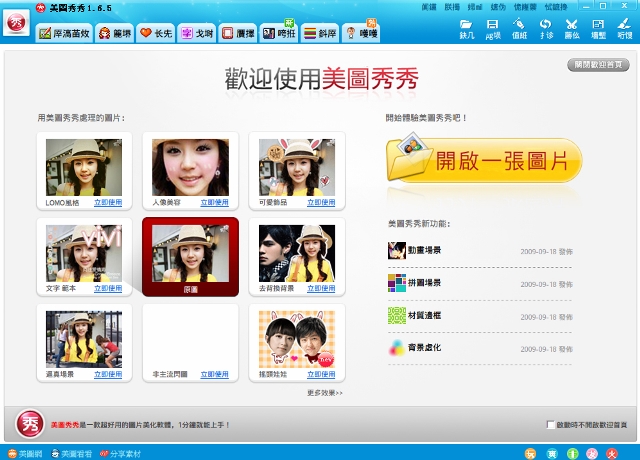Click 立即使用 next to 文字範本

[x=108, y=288]
